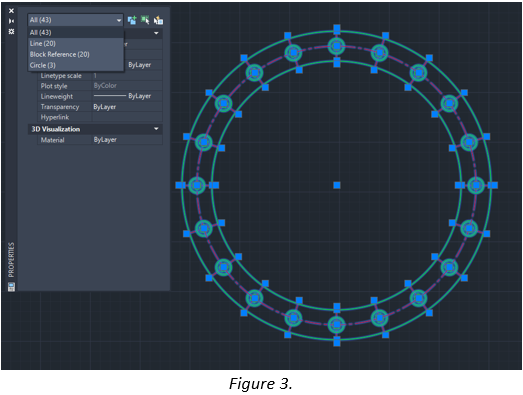Close the Properties palette with the X
The image size is (523, 395).
pyautogui.click(x=11, y=11)
